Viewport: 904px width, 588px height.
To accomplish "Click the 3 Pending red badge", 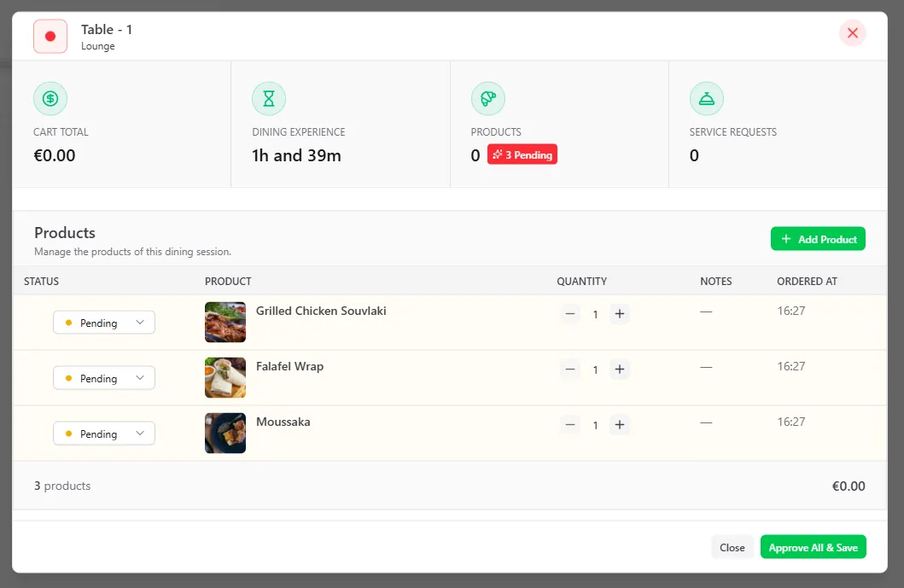I will [x=522, y=155].
